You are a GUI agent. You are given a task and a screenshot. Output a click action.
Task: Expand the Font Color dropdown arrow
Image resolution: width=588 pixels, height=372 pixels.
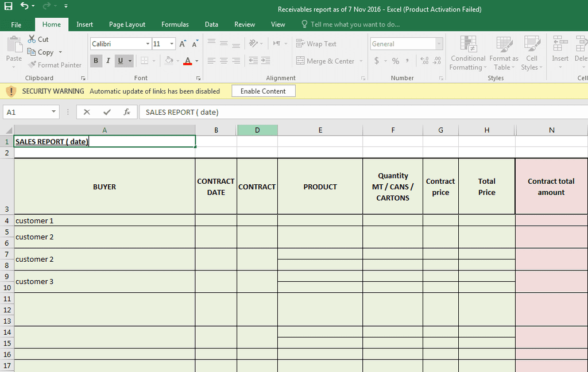click(x=197, y=60)
